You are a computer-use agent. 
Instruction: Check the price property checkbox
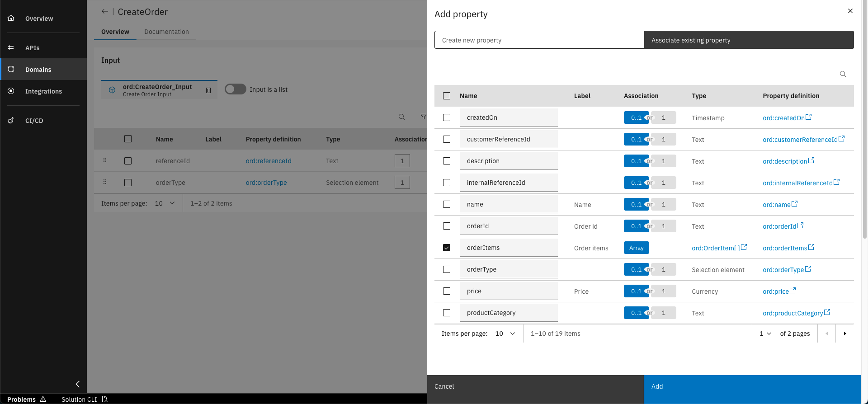[447, 291]
